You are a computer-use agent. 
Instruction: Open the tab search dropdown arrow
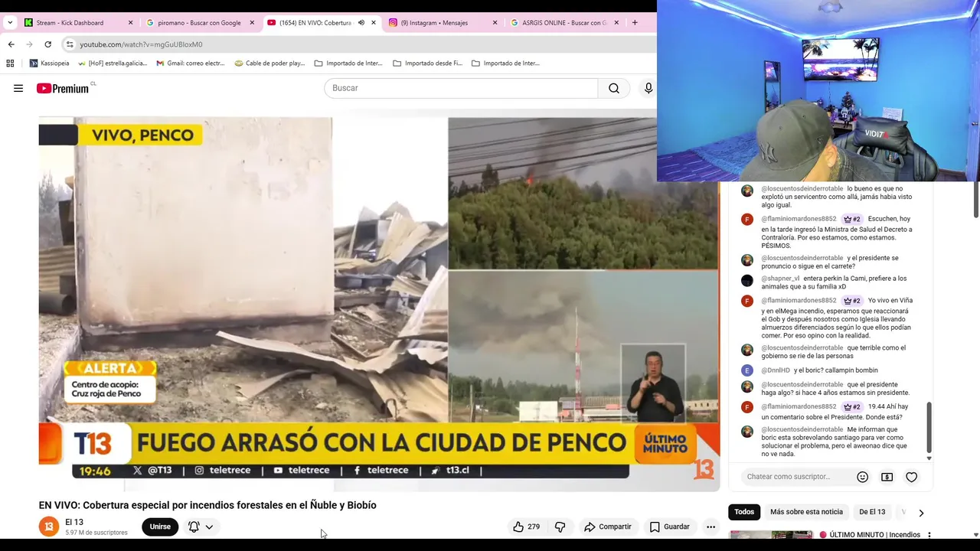[10, 23]
